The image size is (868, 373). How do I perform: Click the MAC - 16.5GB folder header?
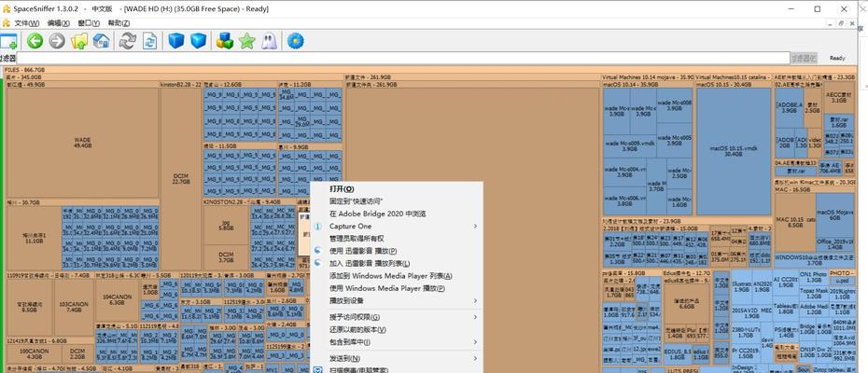pos(815,189)
